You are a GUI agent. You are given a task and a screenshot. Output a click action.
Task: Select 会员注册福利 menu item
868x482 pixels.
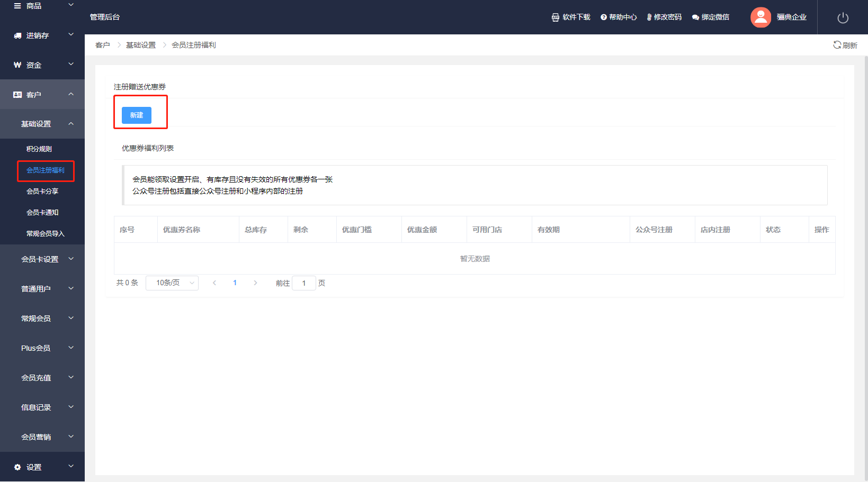[46, 170]
